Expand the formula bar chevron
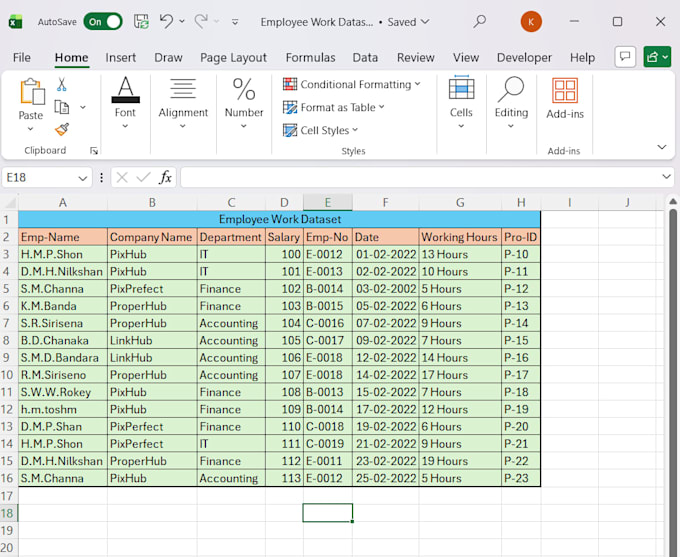 point(667,177)
